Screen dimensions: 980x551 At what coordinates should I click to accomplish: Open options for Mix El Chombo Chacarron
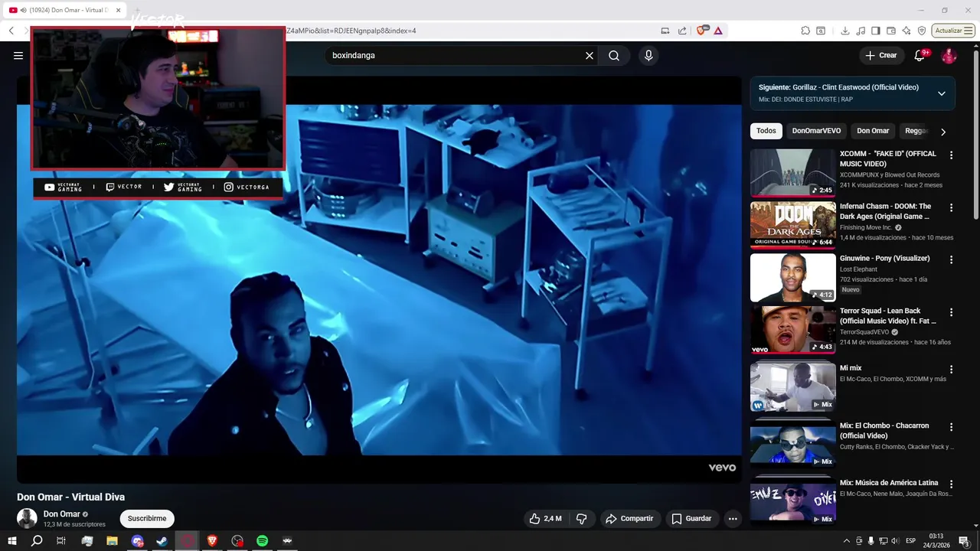coord(951,426)
